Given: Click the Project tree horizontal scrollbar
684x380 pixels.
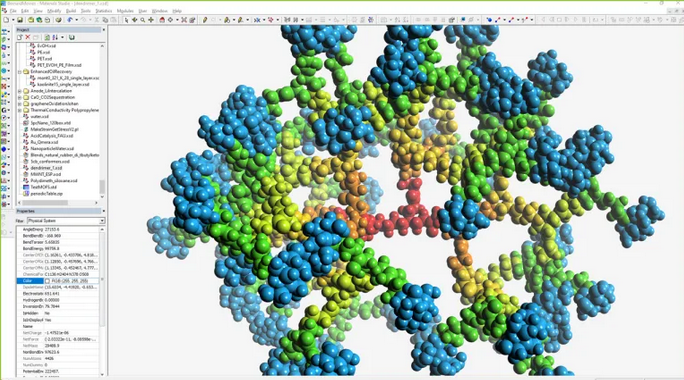Looking at the screenshot, I should pos(58,203).
